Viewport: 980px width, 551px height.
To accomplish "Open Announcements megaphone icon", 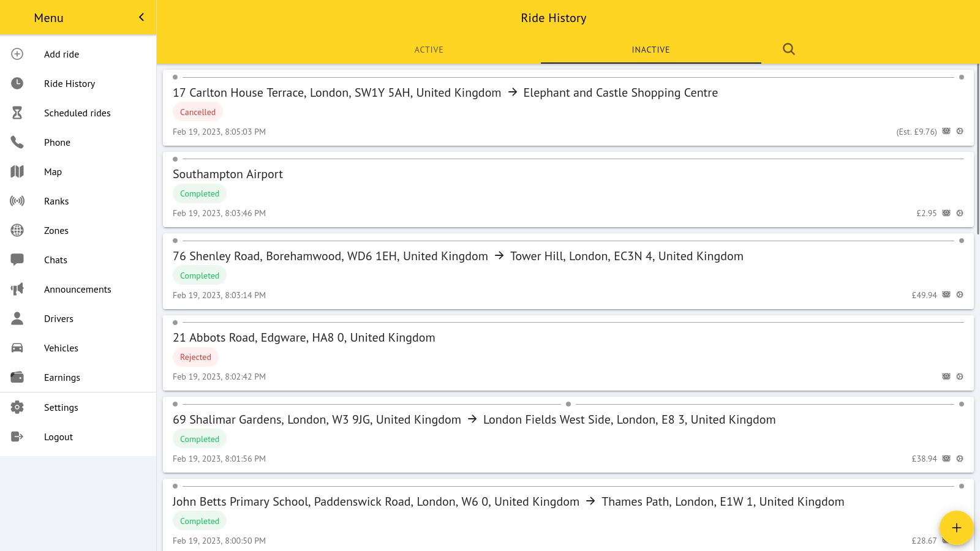I will (17, 289).
